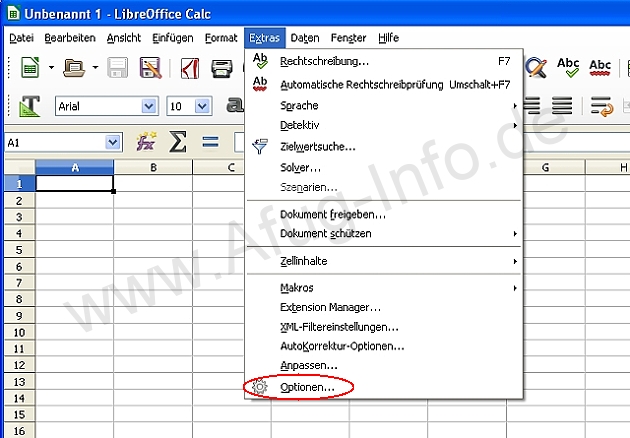Open AutoKorrektur-Optionen... entry

point(384,346)
